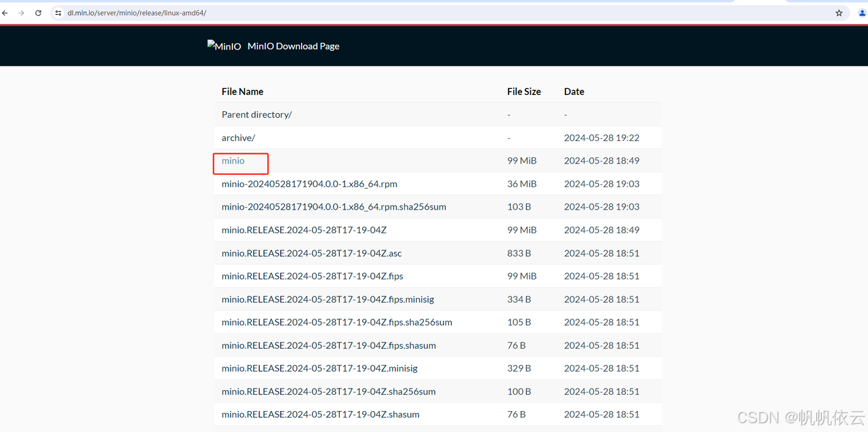
Task: Click the Date column header
Action: point(574,92)
